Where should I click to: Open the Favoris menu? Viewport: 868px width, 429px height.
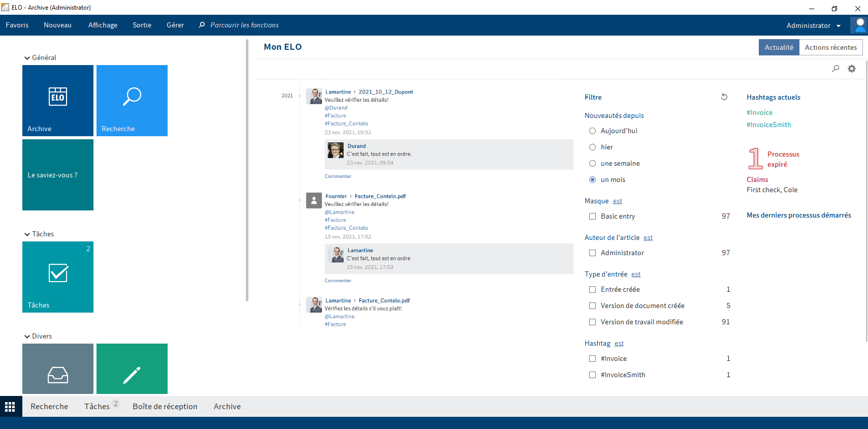coord(17,25)
